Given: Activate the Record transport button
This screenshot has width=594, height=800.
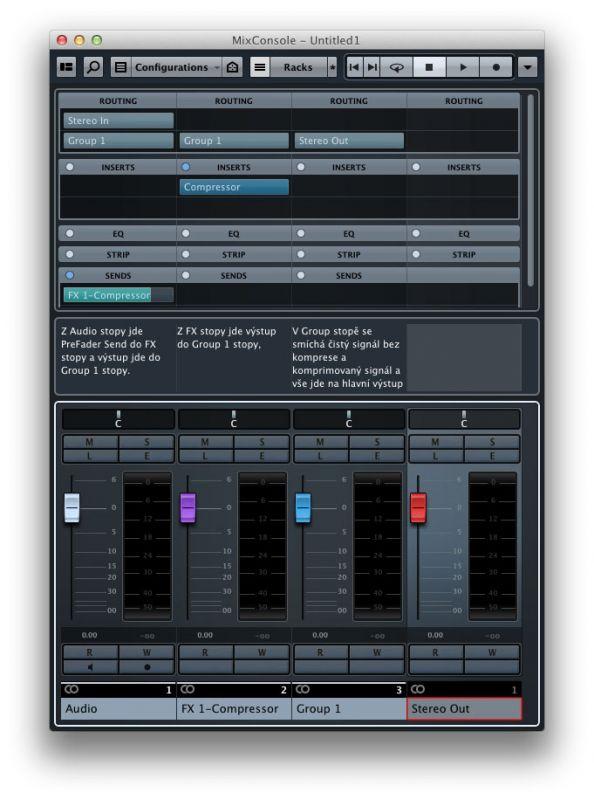Looking at the screenshot, I should [x=496, y=67].
